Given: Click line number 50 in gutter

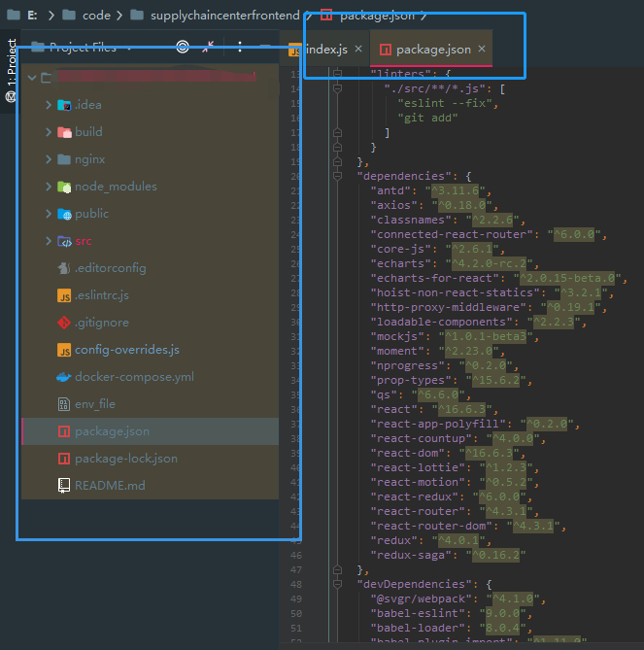Looking at the screenshot, I should coord(296,613).
